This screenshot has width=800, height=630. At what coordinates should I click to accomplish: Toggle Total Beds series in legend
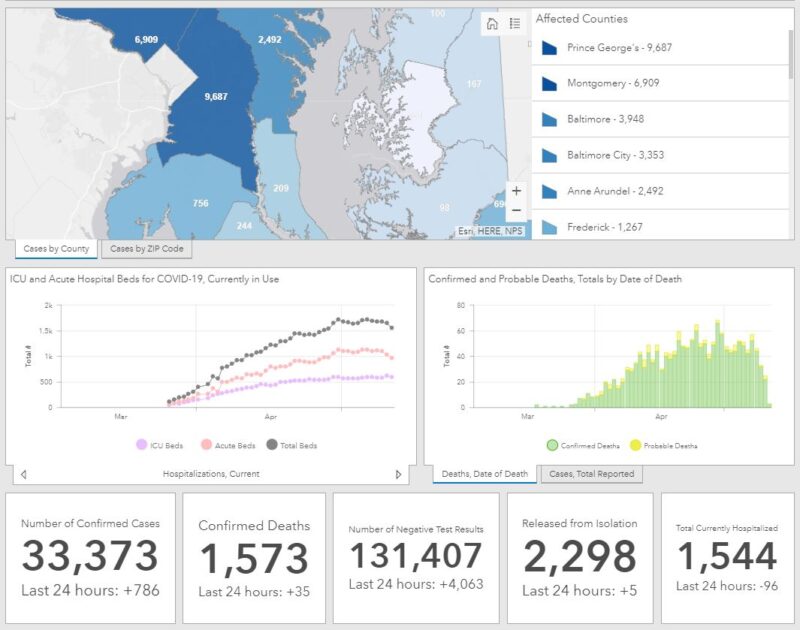272,445
